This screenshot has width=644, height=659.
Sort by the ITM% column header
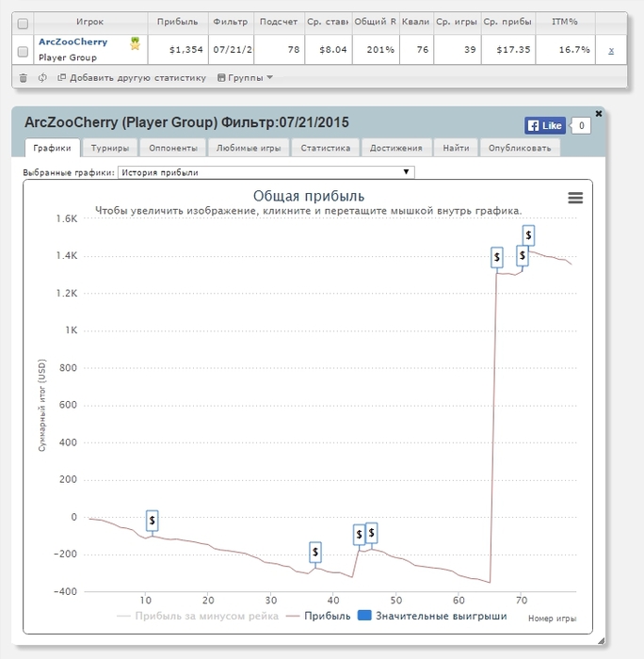pyautogui.click(x=565, y=22)
